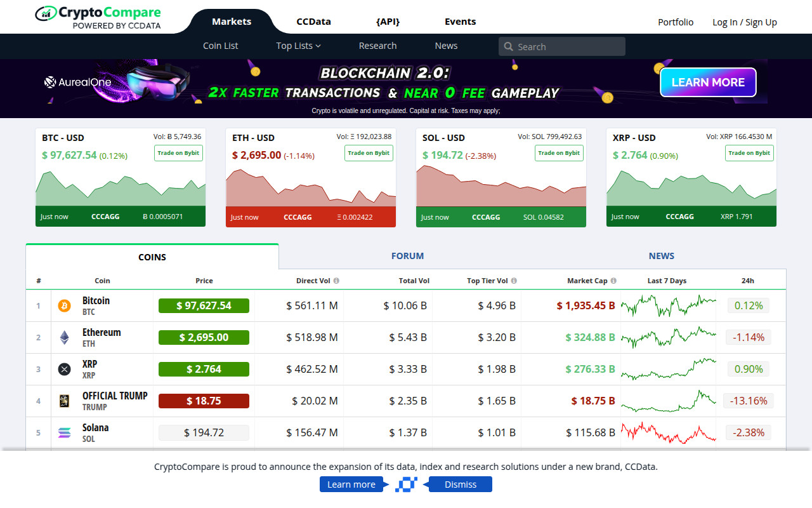Click the ETH - USD price chart
Viewport: 812px width, 508px height.
311,188
